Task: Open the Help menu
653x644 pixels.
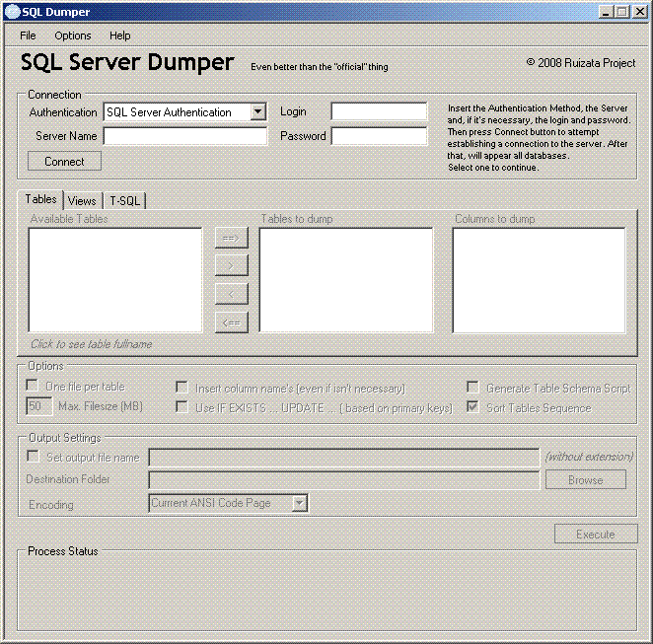Action: pyautogui.click(x=120, y=36)
